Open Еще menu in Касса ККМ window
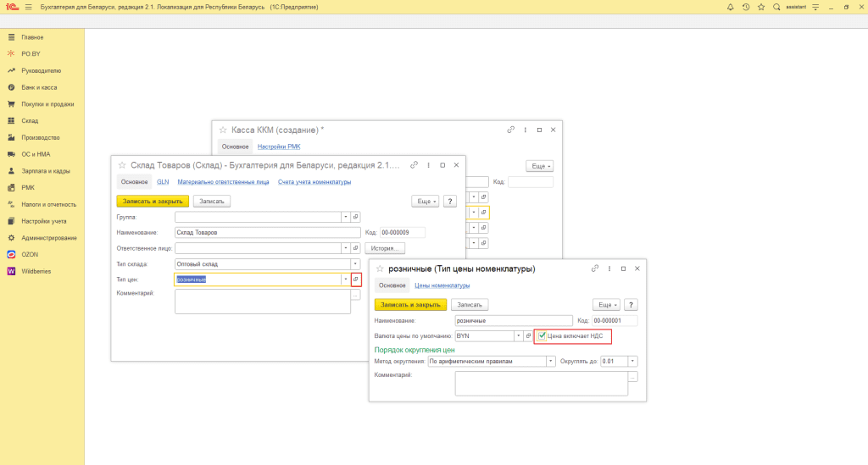 pyautogui.click(x=539, y=166)
